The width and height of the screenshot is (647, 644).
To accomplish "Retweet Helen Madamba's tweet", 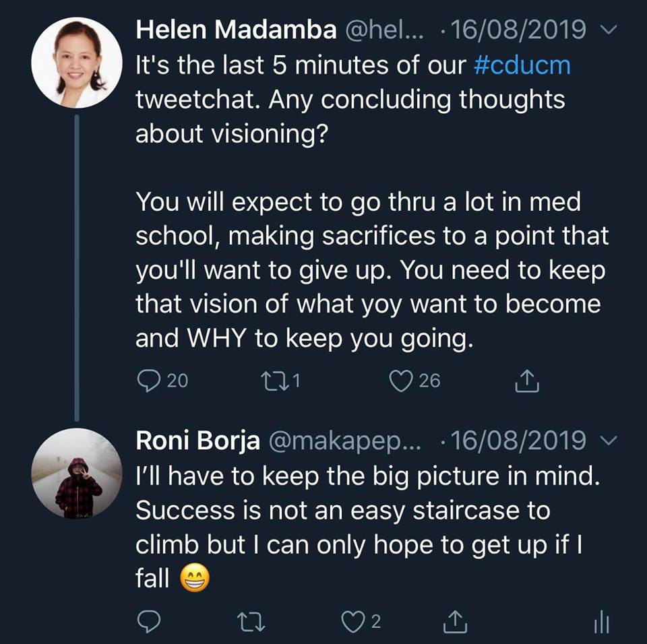I will [x=273, y=381].
